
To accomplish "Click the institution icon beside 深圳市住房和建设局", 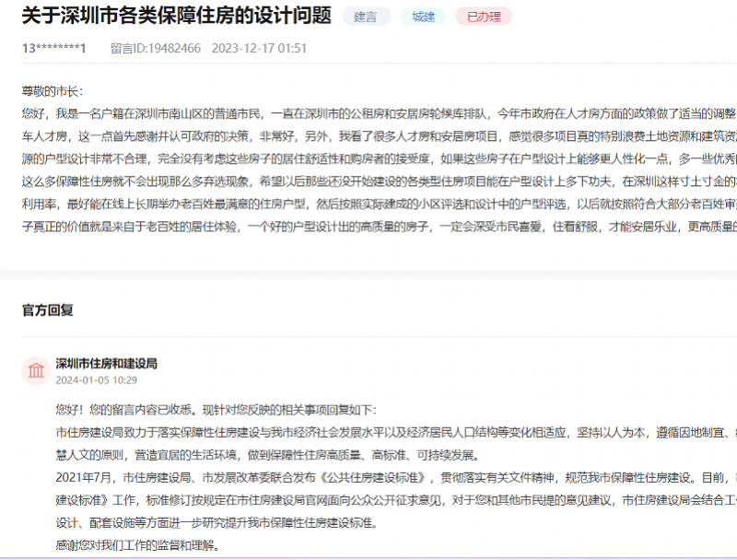I will (x=36, y=370).
